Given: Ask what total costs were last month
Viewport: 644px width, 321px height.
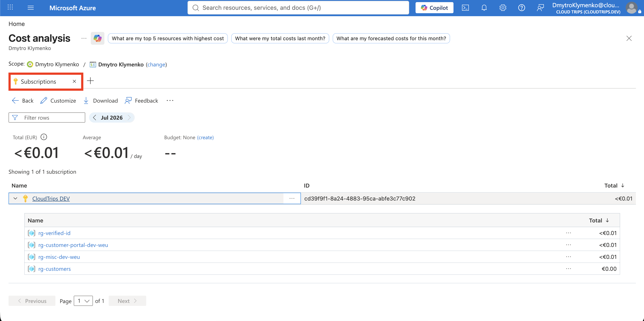Looking at the screenshot, I should pos(280,38).
